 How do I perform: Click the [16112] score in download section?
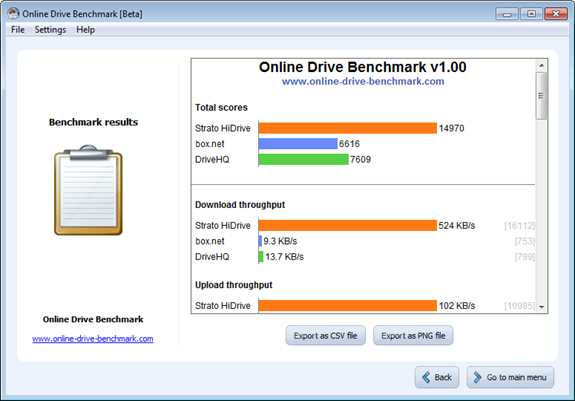pyautogui.click(x=520, y=225)
